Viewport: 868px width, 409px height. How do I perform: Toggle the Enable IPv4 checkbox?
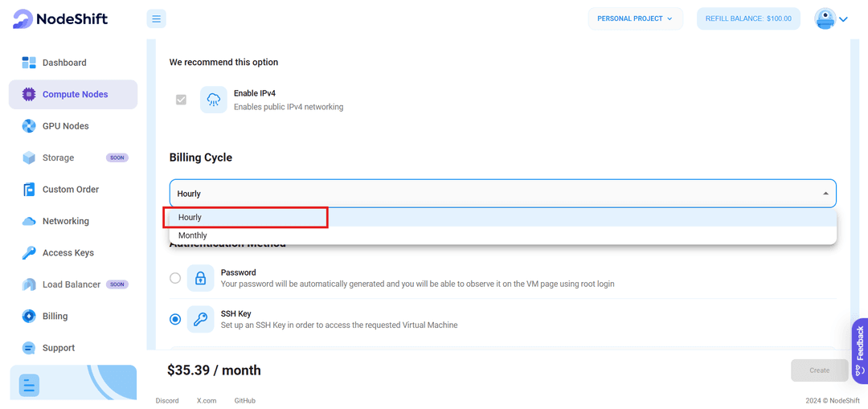[x=182, y=100]
